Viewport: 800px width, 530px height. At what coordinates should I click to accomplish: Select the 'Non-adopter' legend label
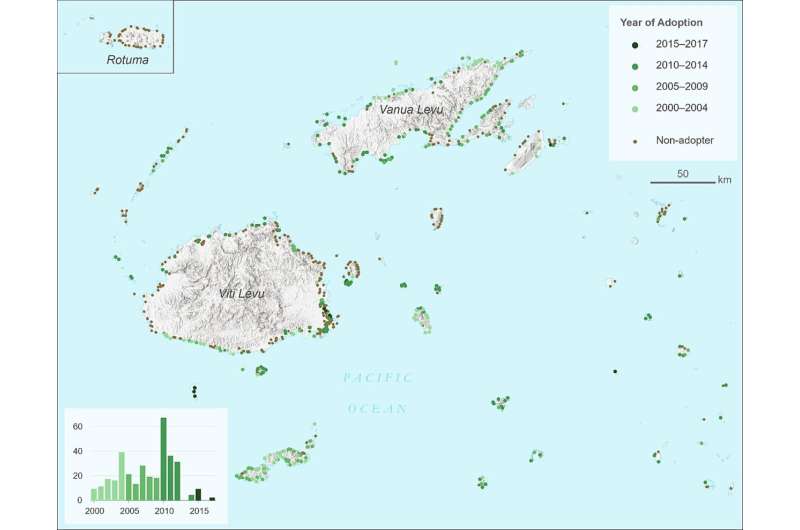(685, 140)
